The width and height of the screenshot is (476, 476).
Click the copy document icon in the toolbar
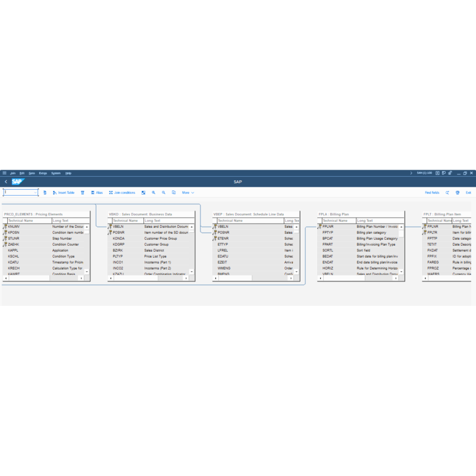(x=173, y=193)
